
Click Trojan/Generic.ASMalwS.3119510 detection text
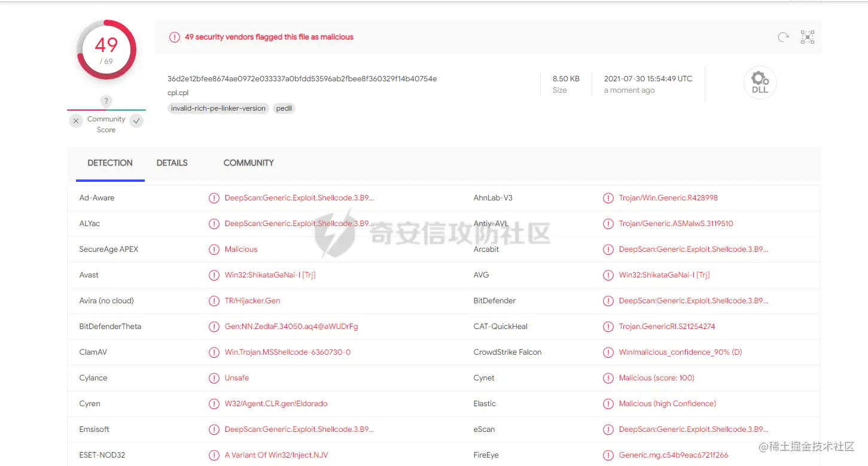click(x=676, y=224)
